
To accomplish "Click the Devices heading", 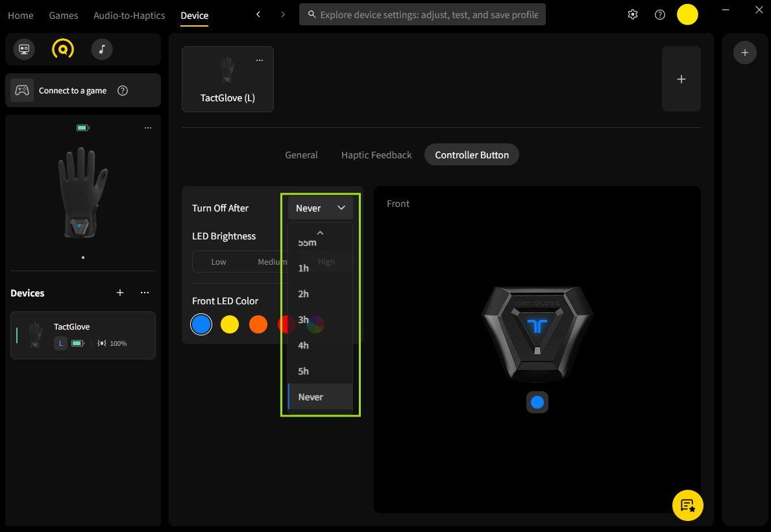I will click(27, 293).
